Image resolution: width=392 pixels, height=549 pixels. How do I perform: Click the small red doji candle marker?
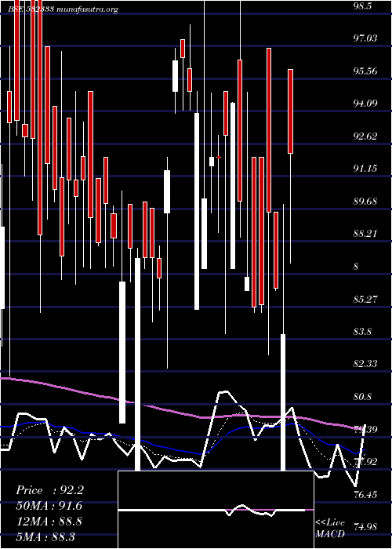tap(219, 157)
